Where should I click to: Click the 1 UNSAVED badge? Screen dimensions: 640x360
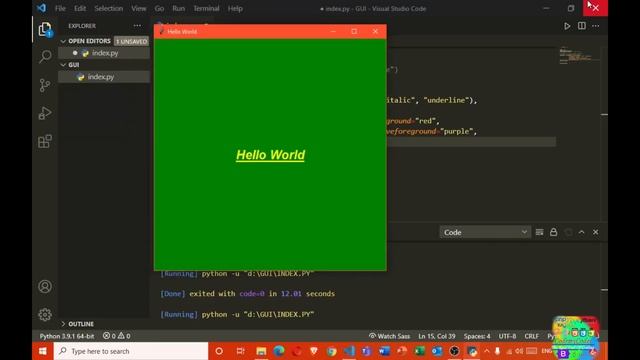(x=131, y=41)
